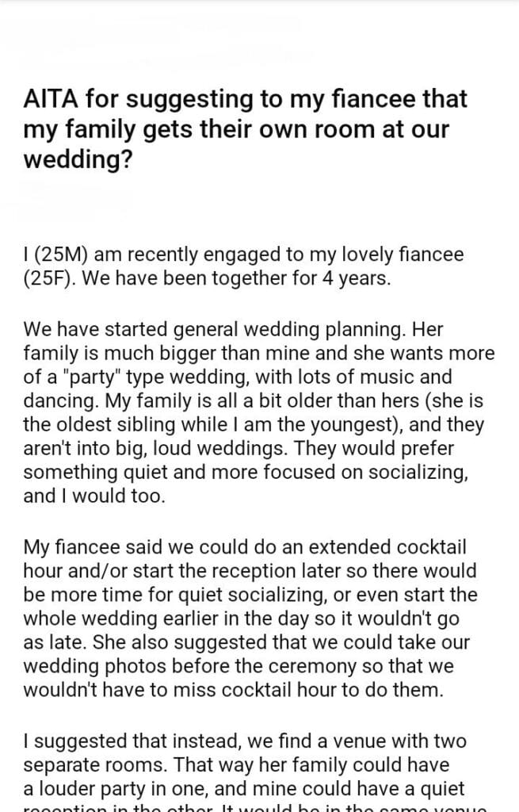This screenshot has width=519, height=812.
Task: Click the word "wedding?" in the title
Action: tap(76, 158)
